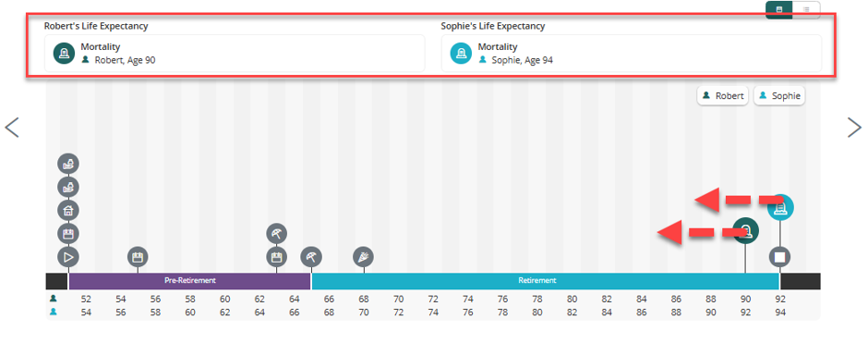Viewport: 868px width, 343px height.
Task: Click Sophie's teal tombstone timeline marker
Action: (x=780, y=208)
